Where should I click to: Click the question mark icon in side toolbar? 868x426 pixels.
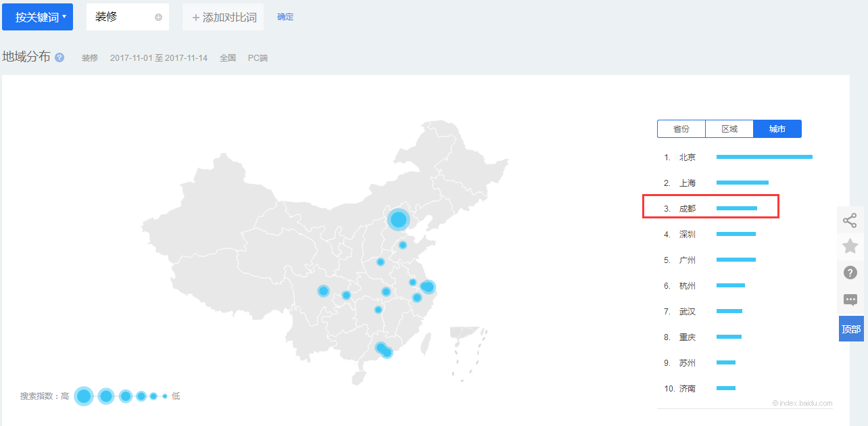(850, 273)
